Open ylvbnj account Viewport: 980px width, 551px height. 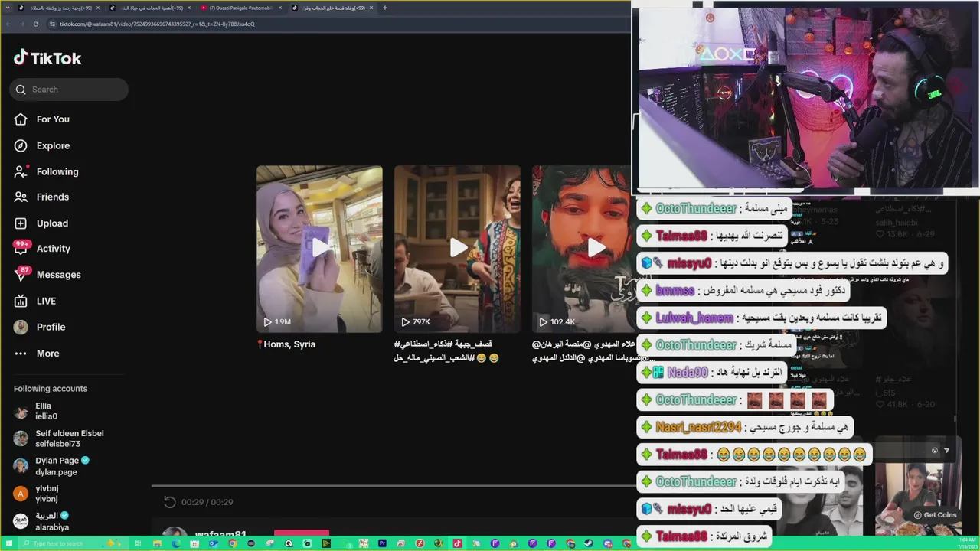pos(47,494)
